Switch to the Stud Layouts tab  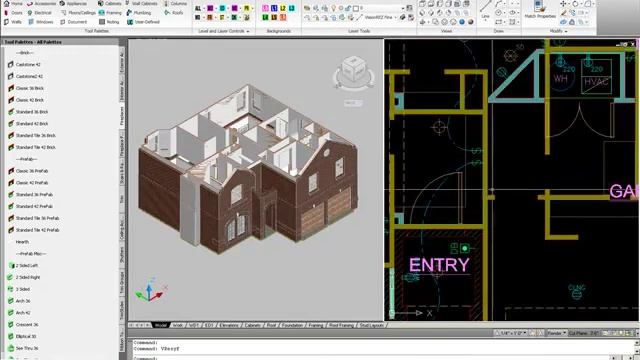pyautogui.click(x=371, y=325)
